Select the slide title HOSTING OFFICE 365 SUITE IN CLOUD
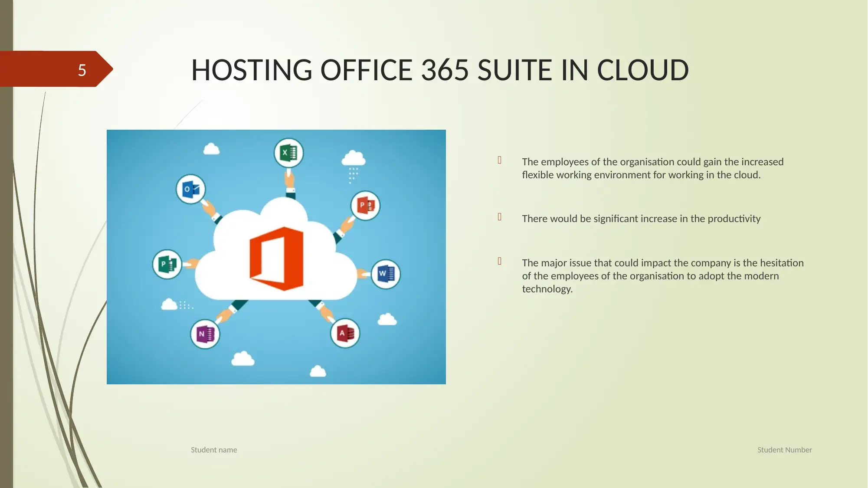 [x=440, y=70]
